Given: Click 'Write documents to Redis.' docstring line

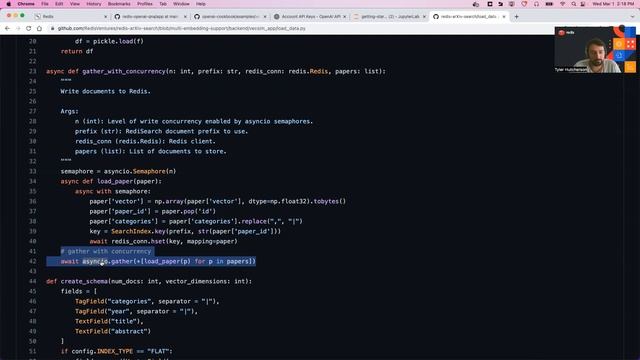Looking at the screenshot, I should click(x=105, y=91).
